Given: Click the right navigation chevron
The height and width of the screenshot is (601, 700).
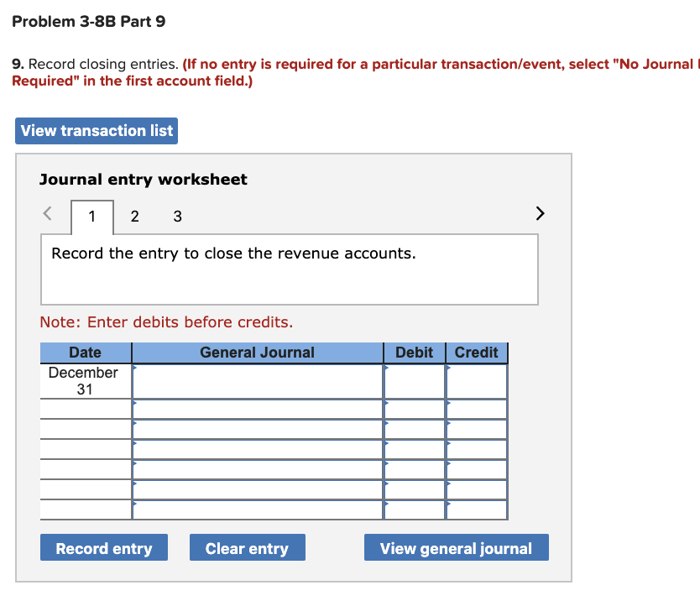Looking at the screenshot, I should point(539,213).
